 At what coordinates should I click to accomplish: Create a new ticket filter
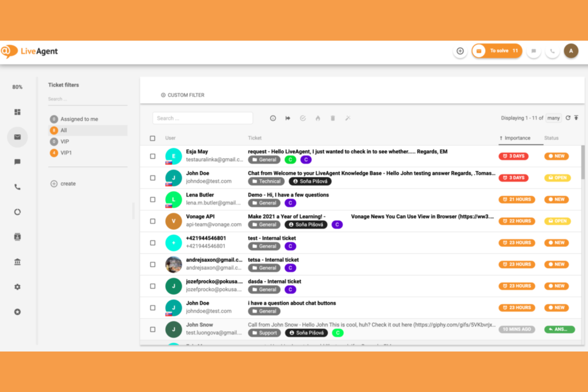coord(63,183)
